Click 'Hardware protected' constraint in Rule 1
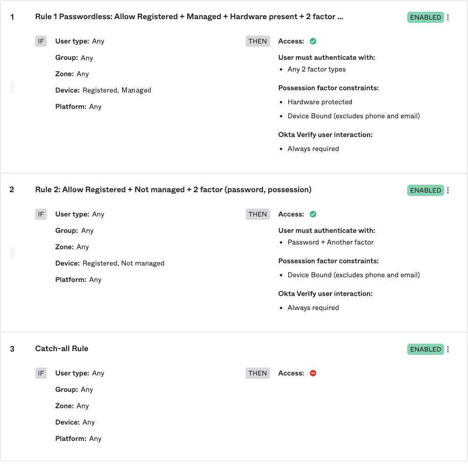 (x=320, y=102)
